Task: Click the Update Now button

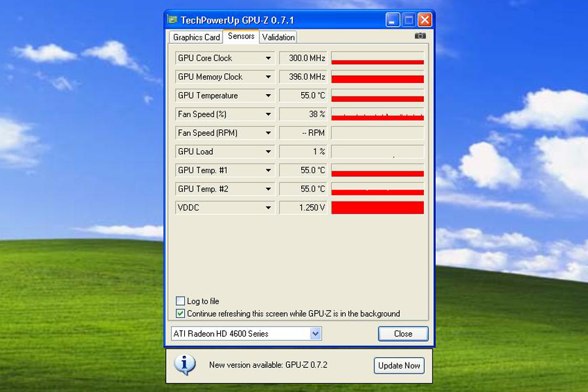Action: (399, 365)
